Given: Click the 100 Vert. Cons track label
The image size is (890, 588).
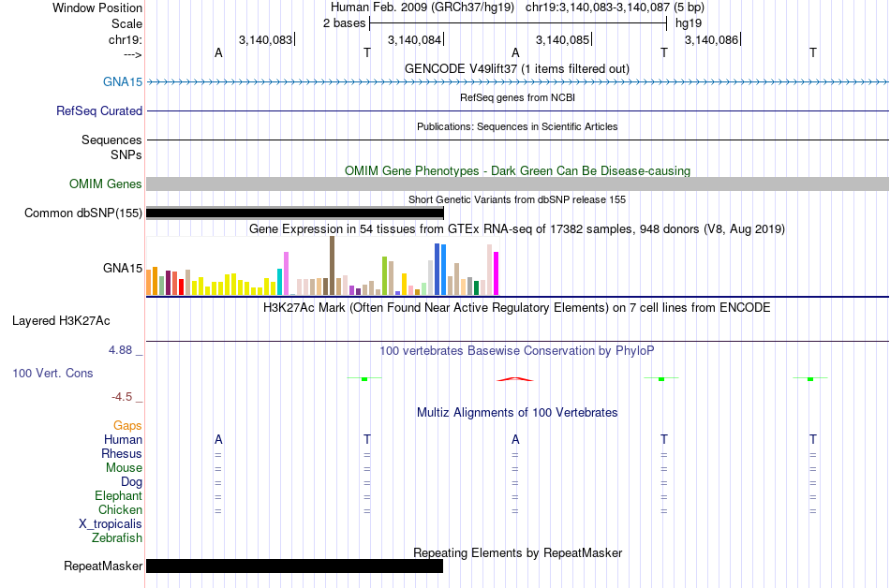Looking at the screenshot, I should click(x=52, y=373).
